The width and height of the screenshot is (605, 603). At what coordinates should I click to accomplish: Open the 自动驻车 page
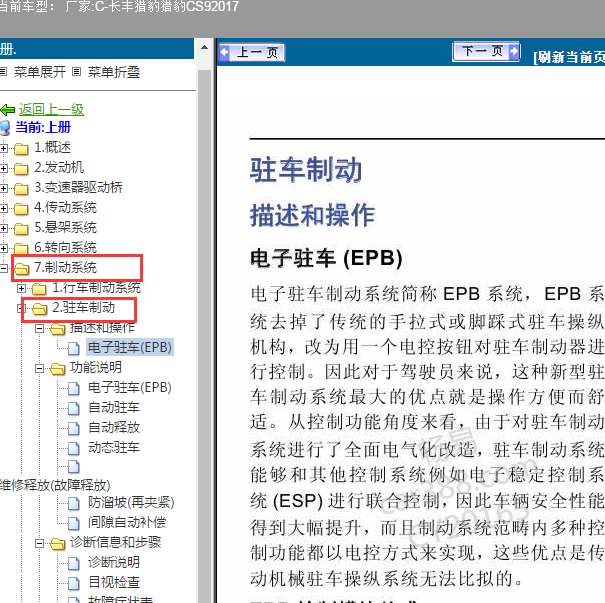pyautogui.click(x=114, y=407)
